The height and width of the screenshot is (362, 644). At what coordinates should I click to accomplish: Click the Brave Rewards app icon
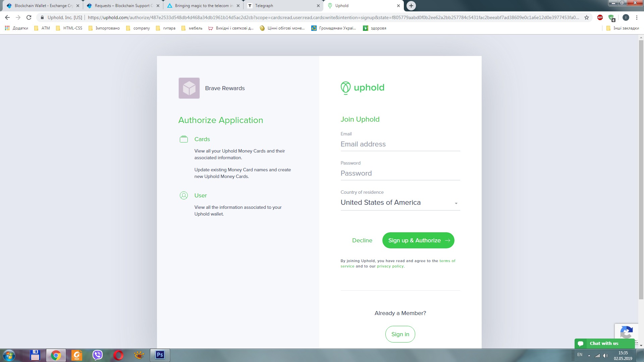click(189, 88)
